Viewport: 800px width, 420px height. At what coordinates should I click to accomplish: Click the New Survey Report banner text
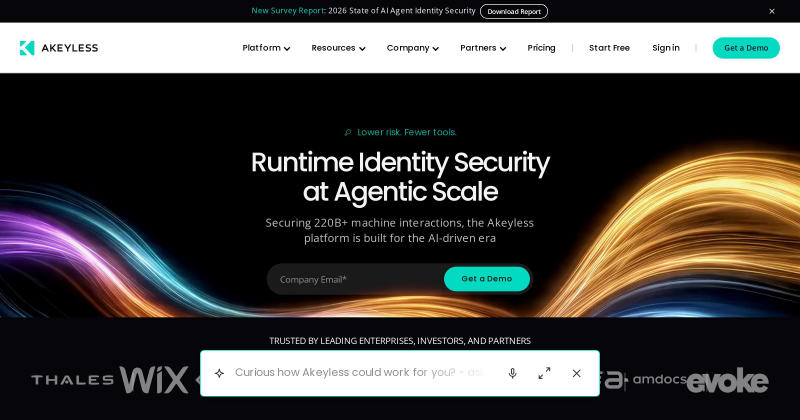point(363,11)
